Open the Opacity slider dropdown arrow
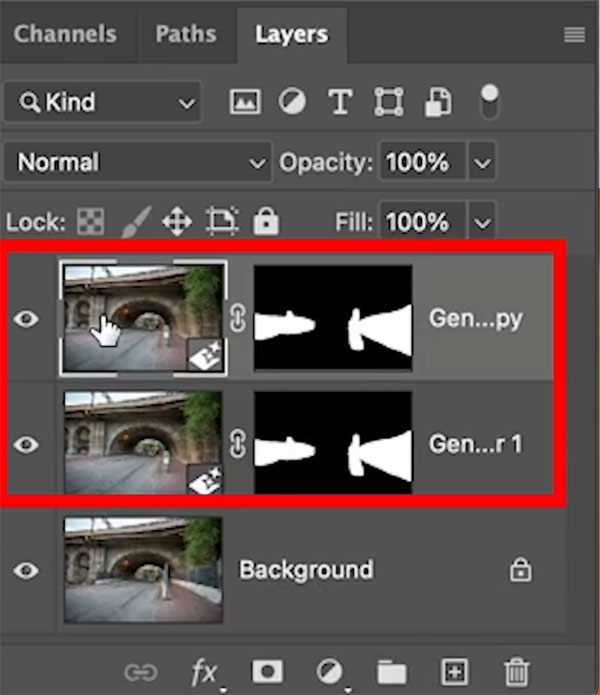 click(482, 162)
